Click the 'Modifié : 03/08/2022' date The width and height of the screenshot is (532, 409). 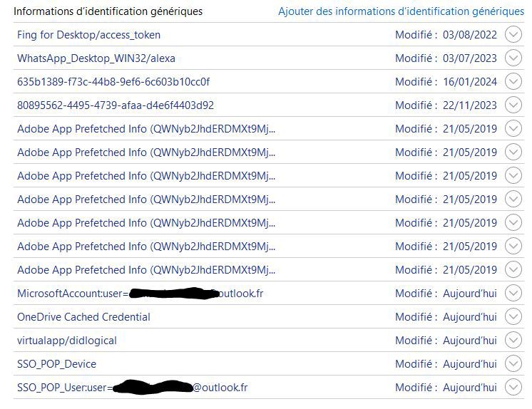coord(446,35)
